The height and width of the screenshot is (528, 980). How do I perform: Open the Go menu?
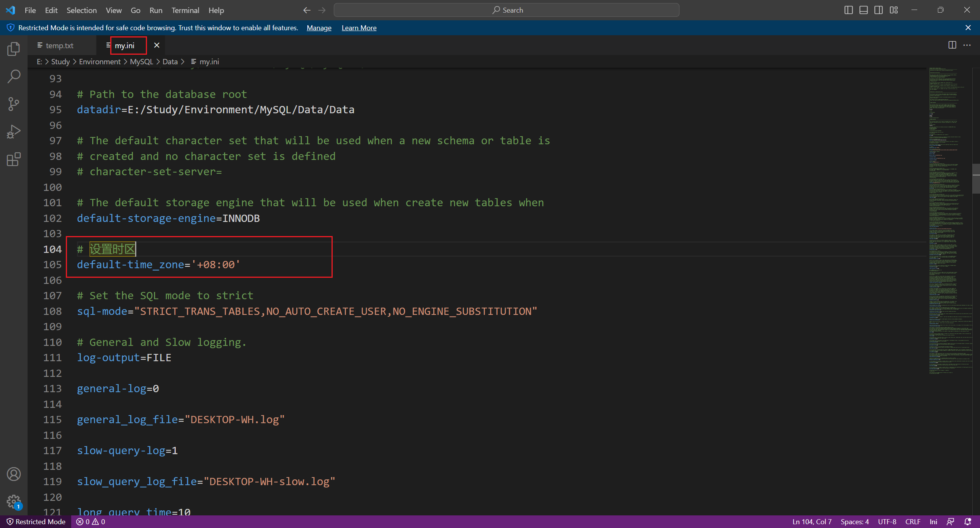point(136,10)
